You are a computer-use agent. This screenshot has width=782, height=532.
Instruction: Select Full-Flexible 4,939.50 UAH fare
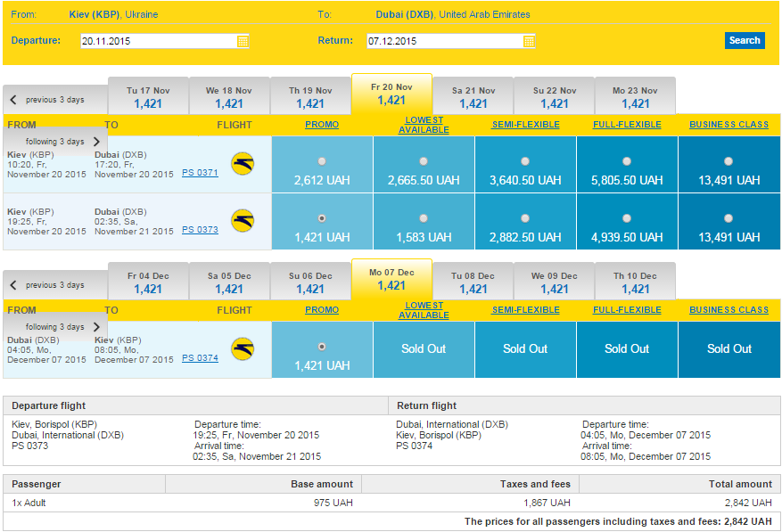627,218
